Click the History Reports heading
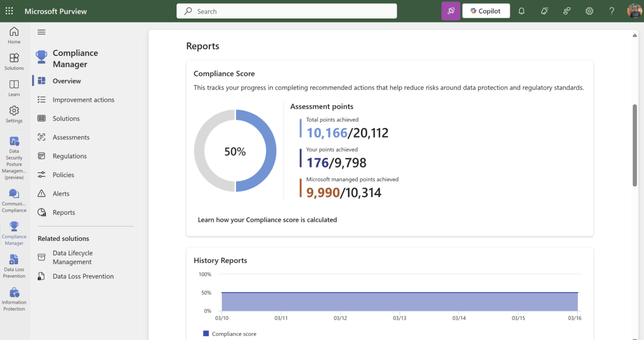The height and width of the screenshot is (340, 644). pyautogui.click(x=220, y=261)
